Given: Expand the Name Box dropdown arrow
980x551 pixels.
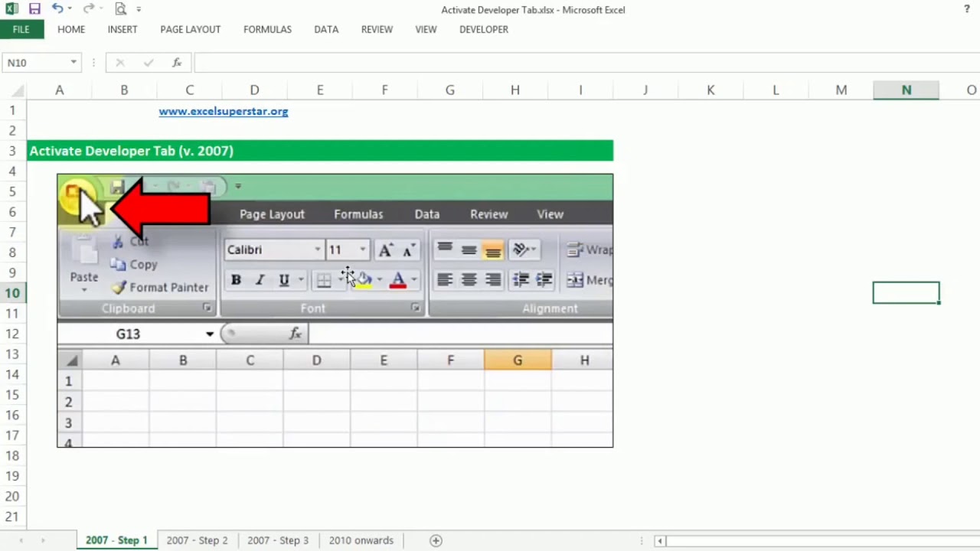Looking at the screenshot, I should point(73,63).
